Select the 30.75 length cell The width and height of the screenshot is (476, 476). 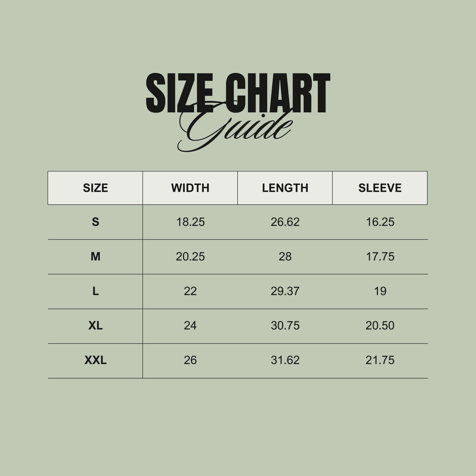coord(285,326)
